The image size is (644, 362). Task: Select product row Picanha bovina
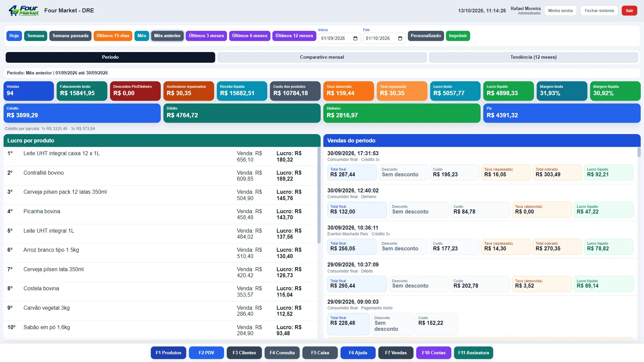pos(160,215)
